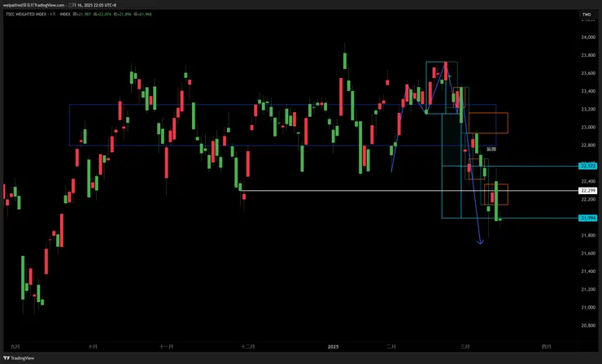Click the 21,000 price axis label

588,308
